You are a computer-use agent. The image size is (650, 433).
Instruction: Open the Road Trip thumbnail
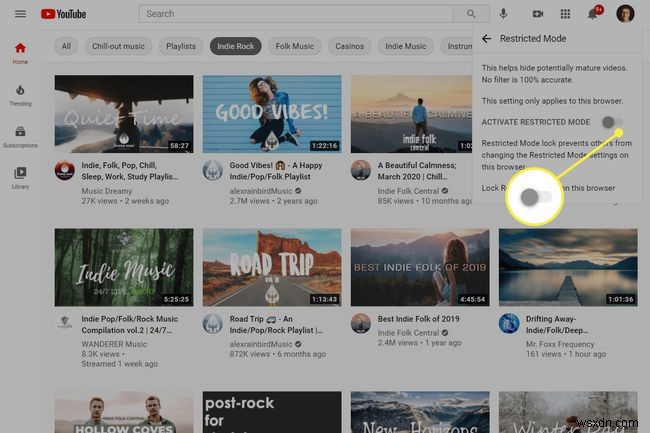[272, 267]
